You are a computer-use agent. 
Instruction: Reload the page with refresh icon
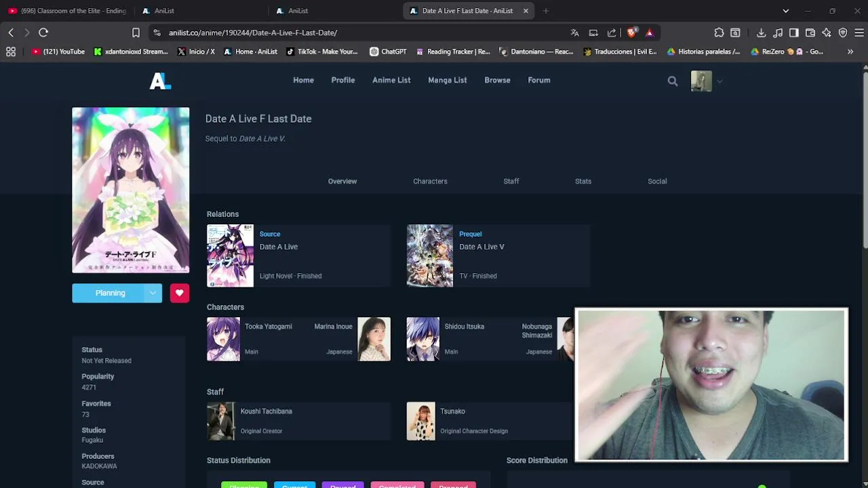click(x=43, y=33)
